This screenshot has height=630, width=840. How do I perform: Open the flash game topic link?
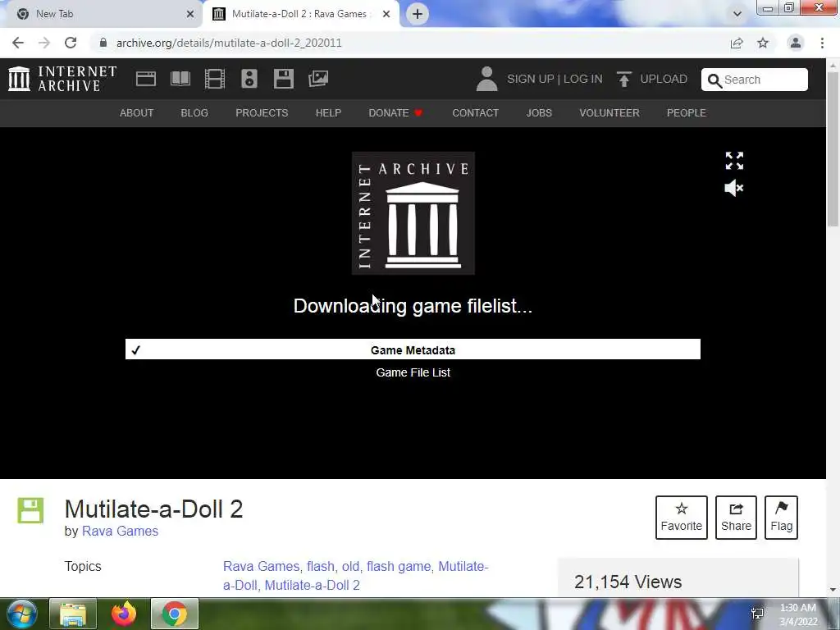click(399, 566)
